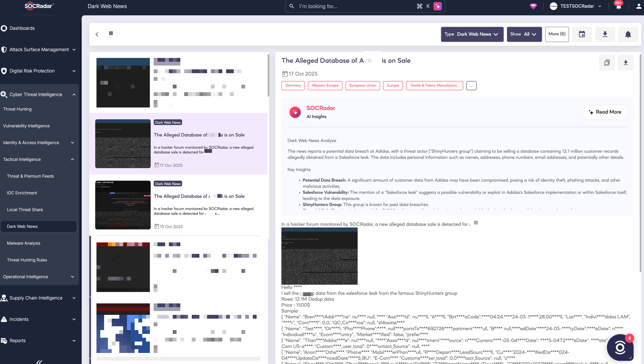
Task: Bookmark the article with bookmark icon
Action: pos(607,63)
